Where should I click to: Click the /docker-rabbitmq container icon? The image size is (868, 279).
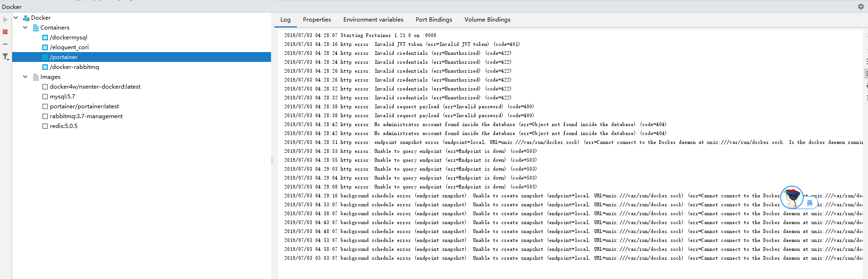pyautogui.click(x=45, y=67)
